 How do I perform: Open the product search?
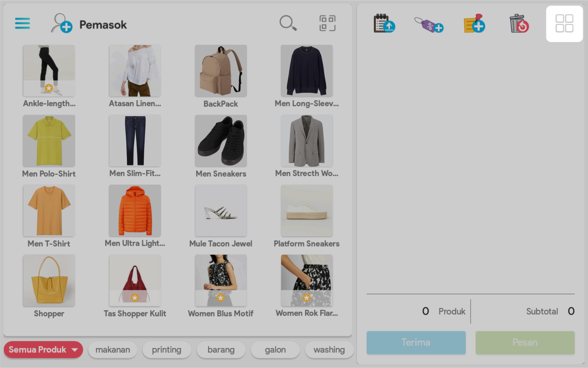tap(288, 23)
